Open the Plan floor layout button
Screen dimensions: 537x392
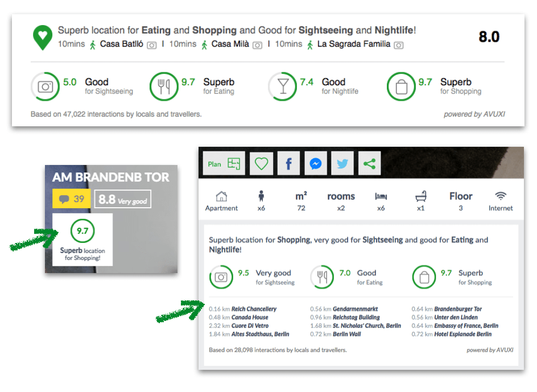[224, 163]
